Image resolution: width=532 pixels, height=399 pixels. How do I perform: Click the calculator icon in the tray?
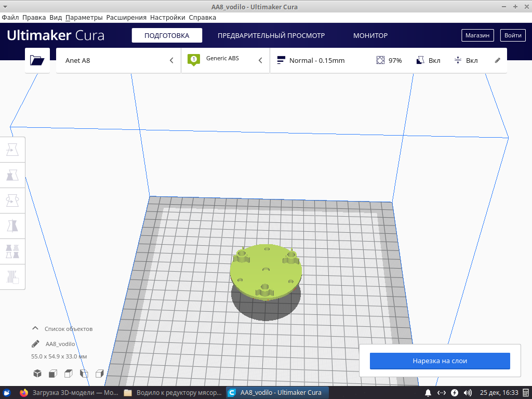[x=526, y=393]
